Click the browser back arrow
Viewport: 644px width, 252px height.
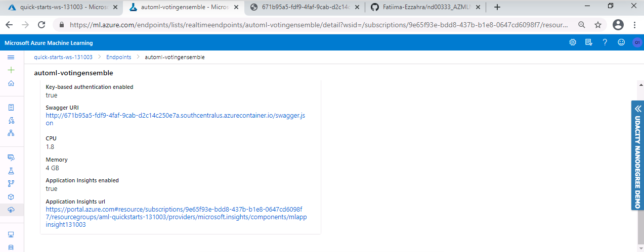(x=10, y=24)
